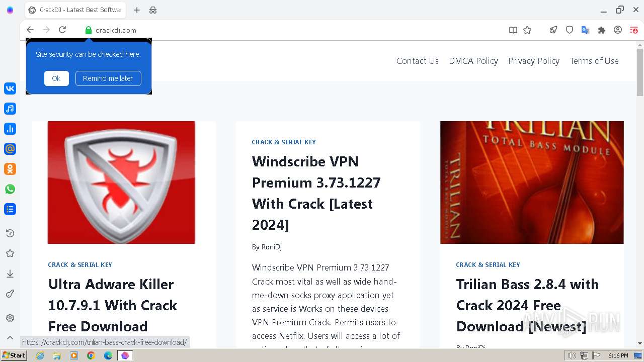Open Windows Start menu
Image resolution: width=644 pixels, height=362 pixels.
(x=14, y=355)
